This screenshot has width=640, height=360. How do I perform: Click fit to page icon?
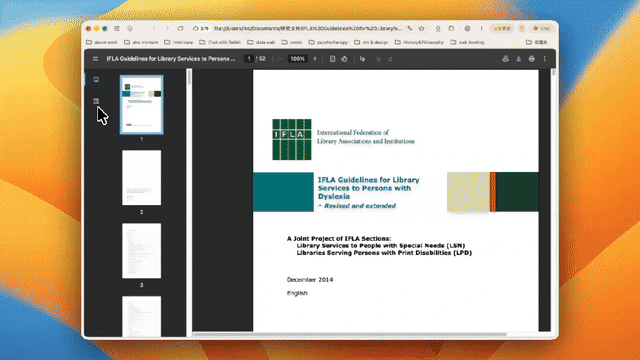tap(332, 59)
